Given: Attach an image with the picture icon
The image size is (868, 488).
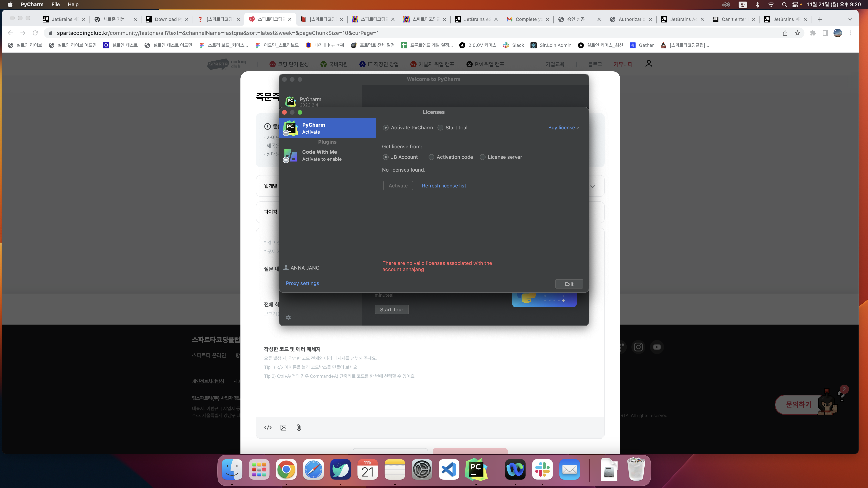Looking at the screenshot, I should (x=283, y=427).
